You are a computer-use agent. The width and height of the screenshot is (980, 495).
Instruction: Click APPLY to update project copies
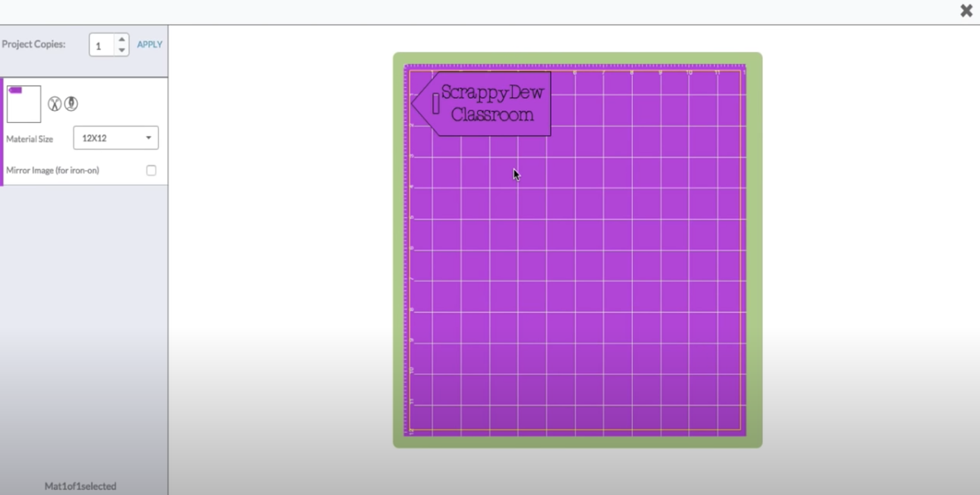pyautogui.click(x=148, y=44)
